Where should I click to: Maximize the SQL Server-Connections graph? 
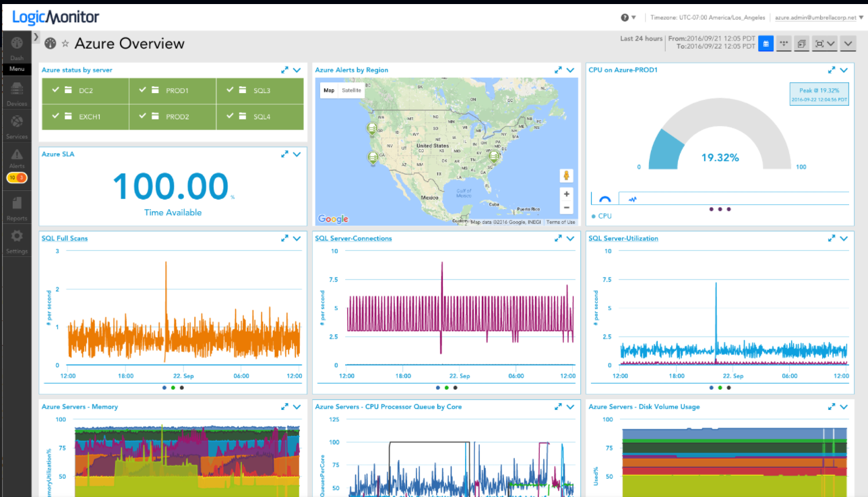558,238
